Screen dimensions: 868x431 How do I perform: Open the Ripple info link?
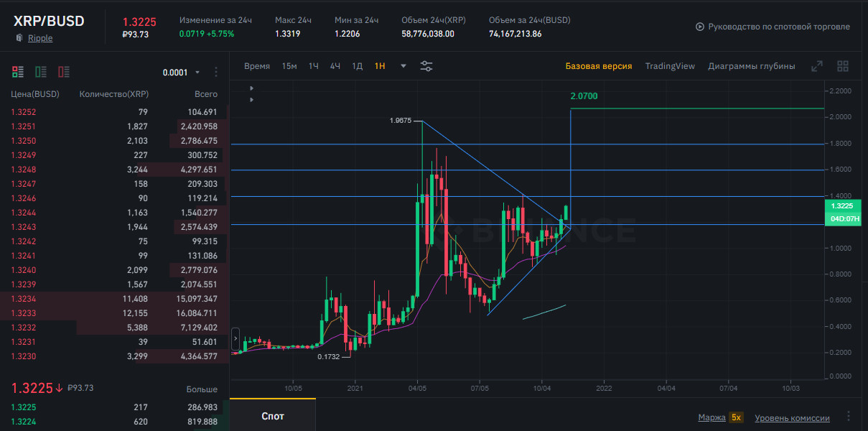40,38
